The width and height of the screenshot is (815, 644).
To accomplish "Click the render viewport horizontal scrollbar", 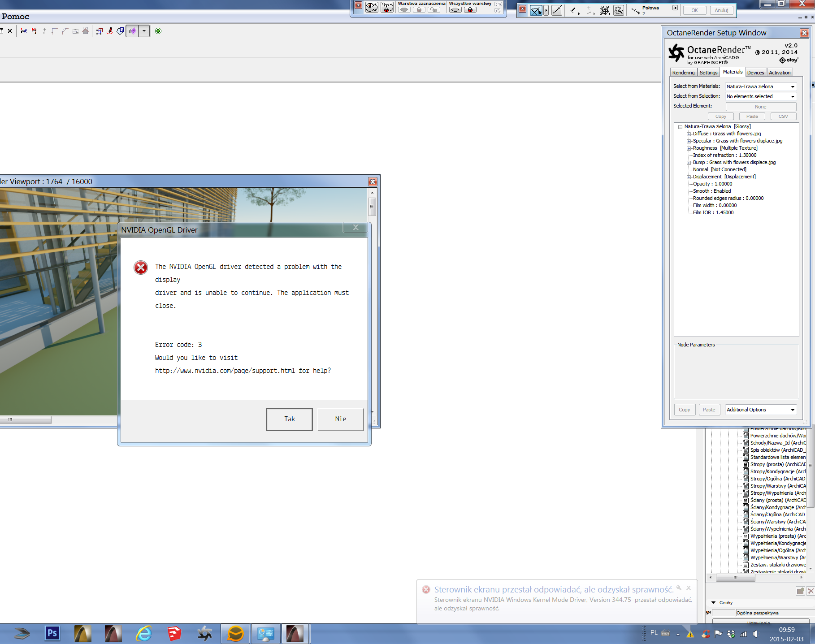I will pyautogui.click(x=26, y=420).
